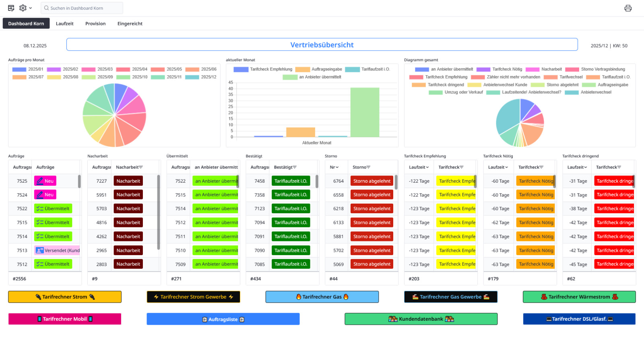Image resolution: width=644 pixels, height=342 pixels.
Task: Toggle Tariflaufzeit i.O. legend in current month chart
Action: 367,69
